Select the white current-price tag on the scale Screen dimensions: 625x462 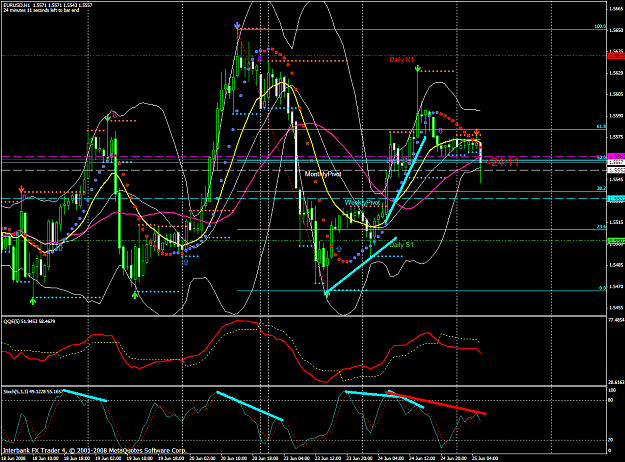coord(616,163)
